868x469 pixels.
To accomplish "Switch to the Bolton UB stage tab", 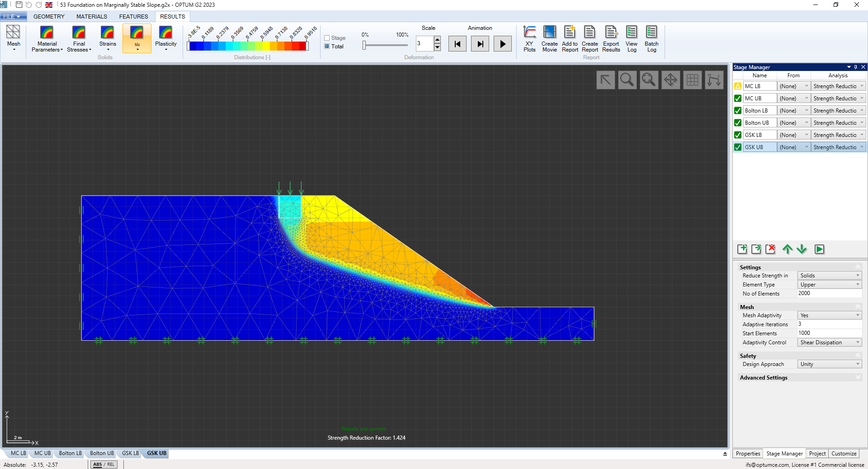I will click(x=102, y=453).
